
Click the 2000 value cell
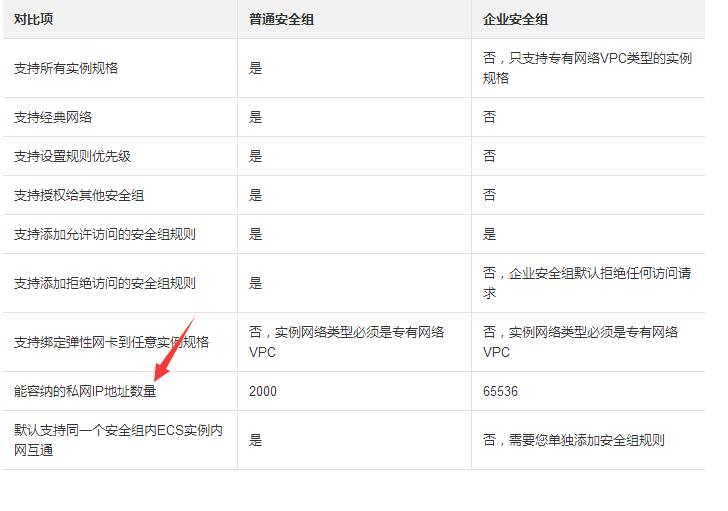263,391
